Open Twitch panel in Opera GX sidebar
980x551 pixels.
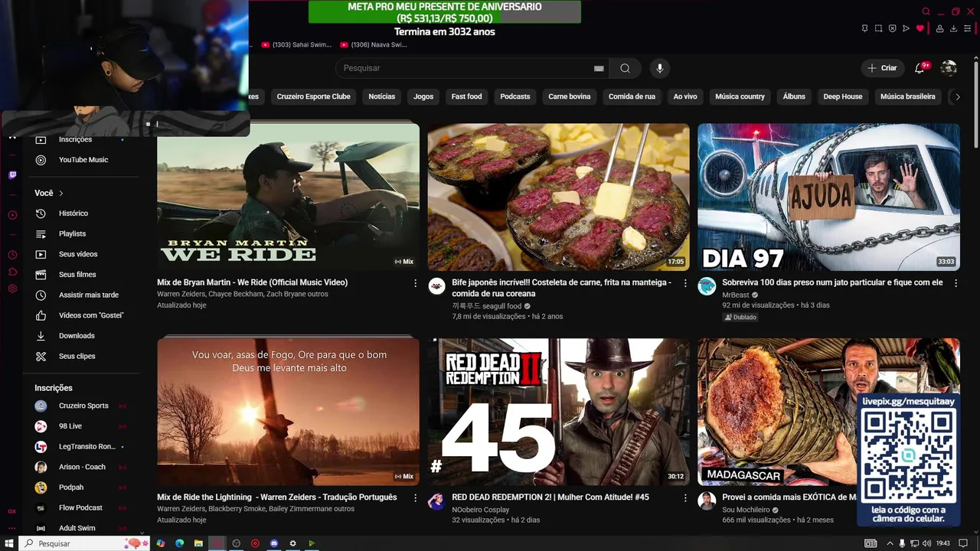(x=12, y=175)
